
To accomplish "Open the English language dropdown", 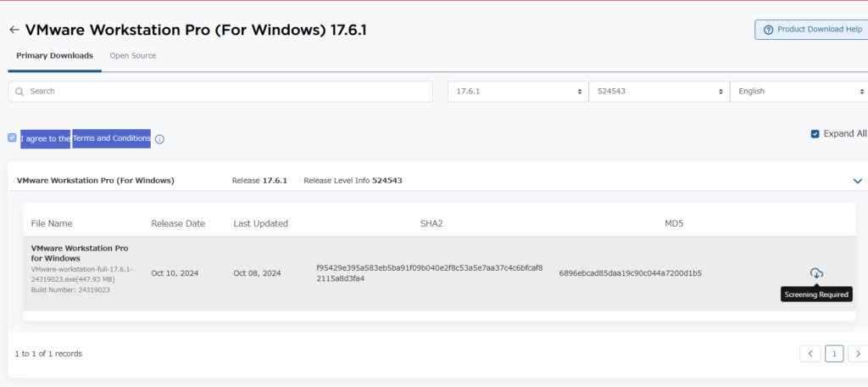I will pyautogui.click(x=798, y=91).
